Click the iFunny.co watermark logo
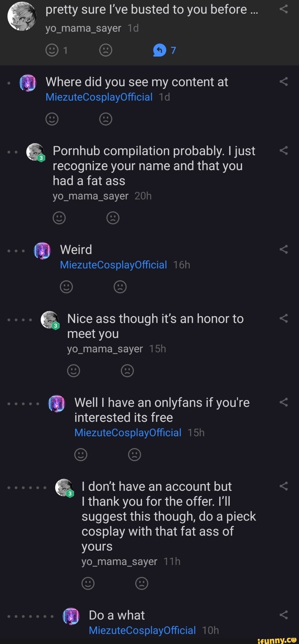This screenshot has height=644, width=299. [277, 639]
